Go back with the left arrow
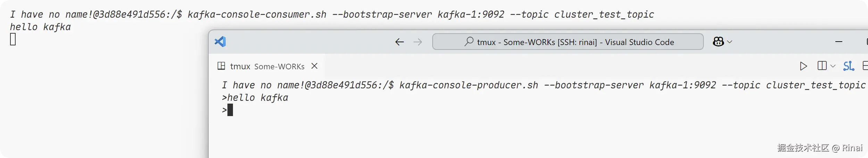Viewport: 868px width, 158px height. click(x=400, y=42)
